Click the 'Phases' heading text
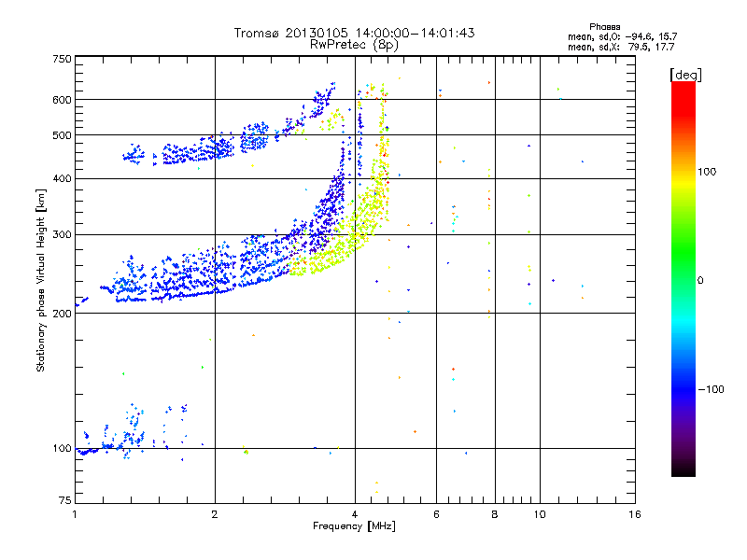 coord(604,27)
